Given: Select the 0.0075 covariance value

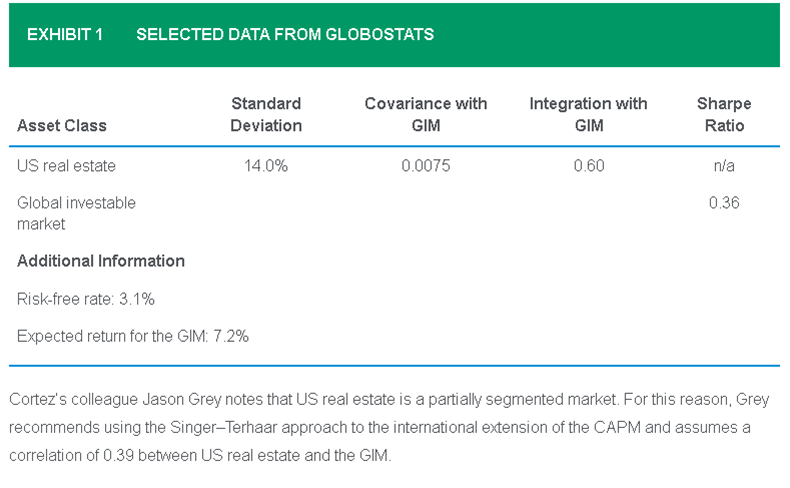Looking at the screenshot, I should pyautogui.click(x=426, y=166).
